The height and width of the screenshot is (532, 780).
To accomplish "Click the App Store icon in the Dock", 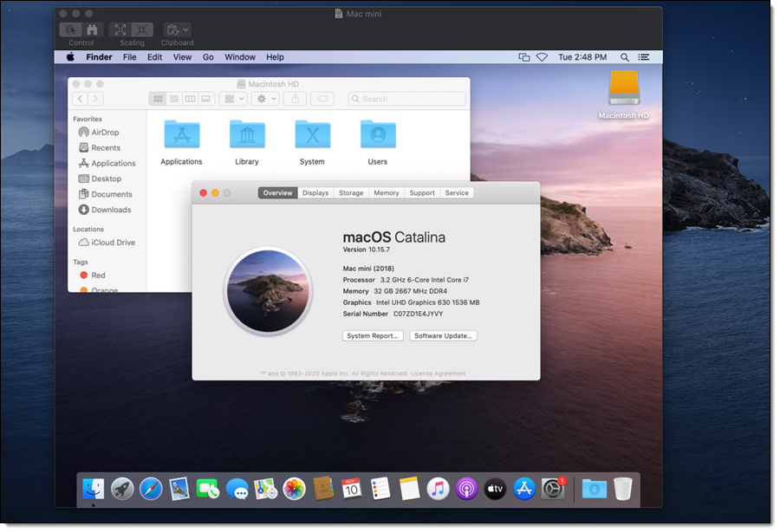I will coord(523,488).
